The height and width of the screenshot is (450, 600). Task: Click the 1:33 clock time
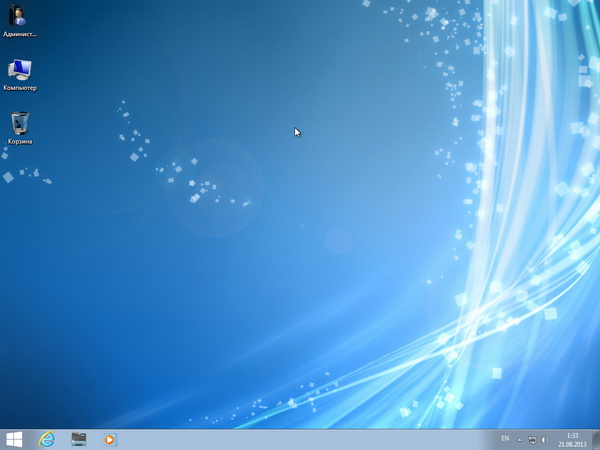point(572,435)
